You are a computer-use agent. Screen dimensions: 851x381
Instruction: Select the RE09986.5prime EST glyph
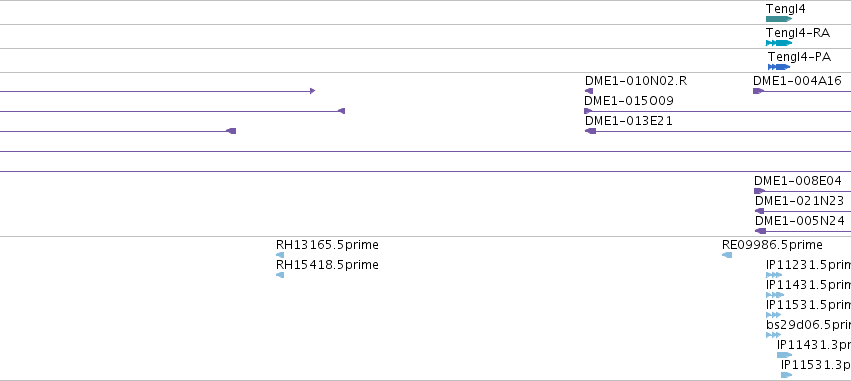[x=727, y=255]
